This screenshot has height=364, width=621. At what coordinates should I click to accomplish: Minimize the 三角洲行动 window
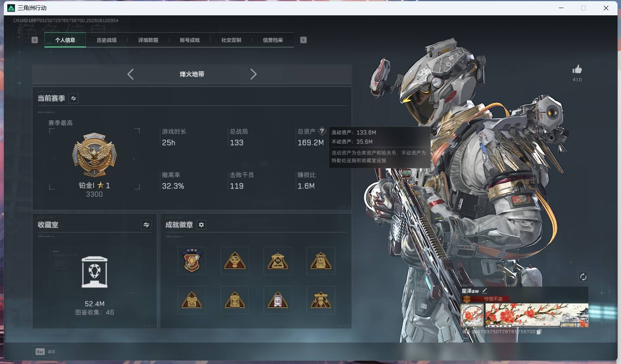[561, 8]
